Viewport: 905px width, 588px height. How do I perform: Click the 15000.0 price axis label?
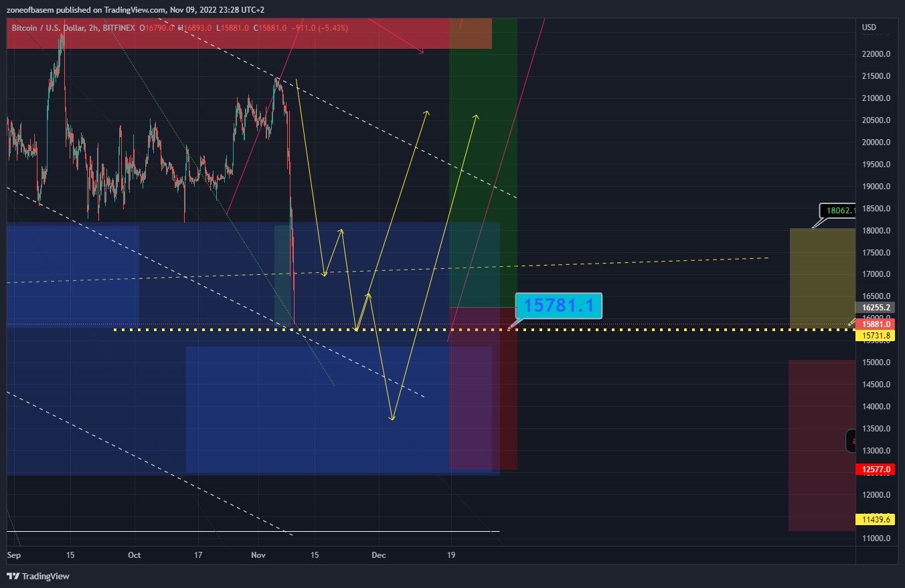[x=876, y=363]
